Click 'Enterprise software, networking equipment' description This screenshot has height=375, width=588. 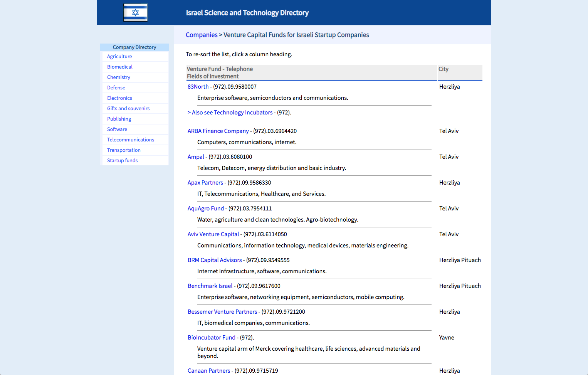click(x=301, y=297)
